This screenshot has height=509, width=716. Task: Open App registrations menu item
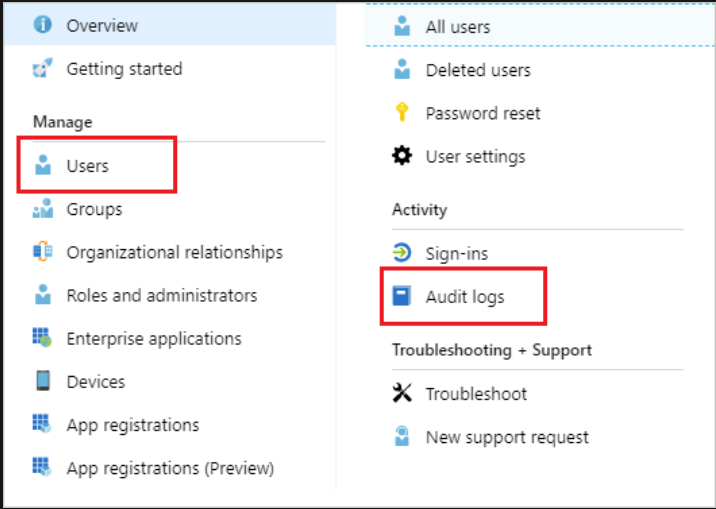coord(132,425)
